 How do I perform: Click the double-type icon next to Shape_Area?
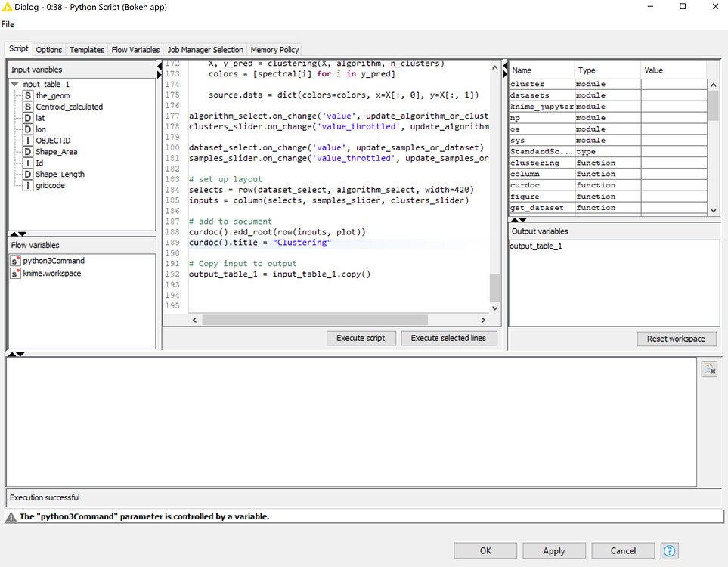pyautogui.click(x=27, y=151)
